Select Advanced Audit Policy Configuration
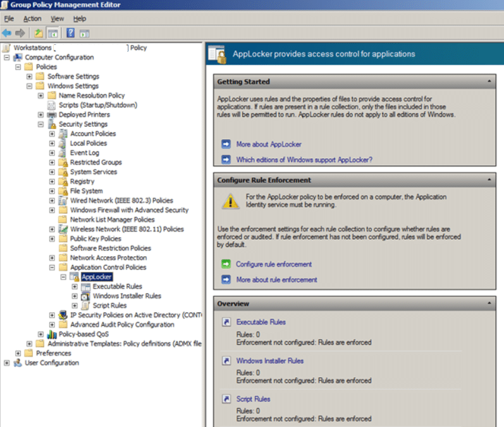This screenshot has height=427, width=504. (x=122, y=325)
